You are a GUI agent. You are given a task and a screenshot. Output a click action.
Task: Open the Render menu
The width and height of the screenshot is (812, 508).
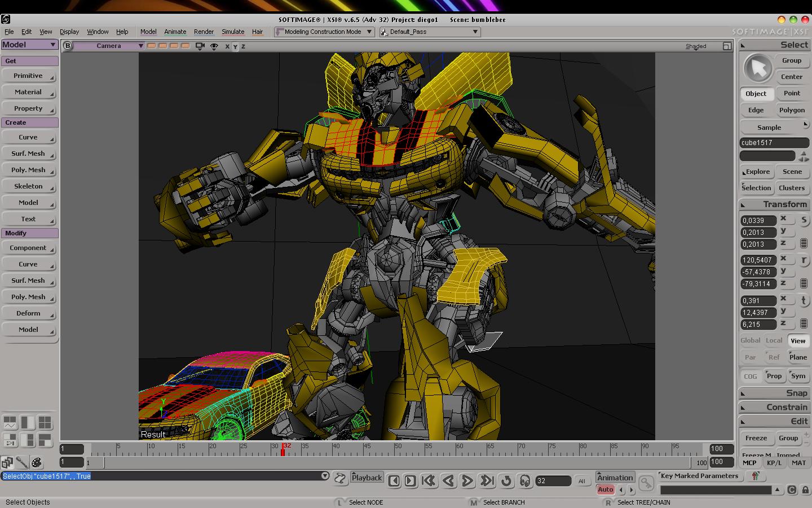[204, 32]
